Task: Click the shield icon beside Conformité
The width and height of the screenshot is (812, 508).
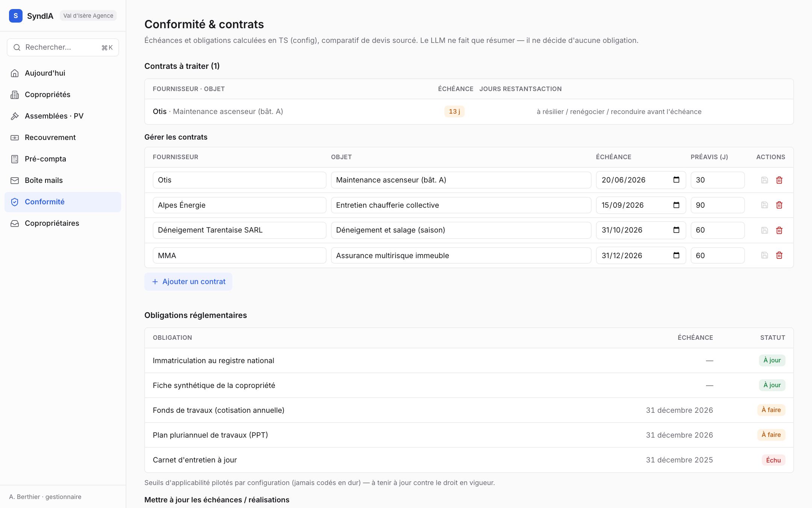Action: (x=15, y=202)
